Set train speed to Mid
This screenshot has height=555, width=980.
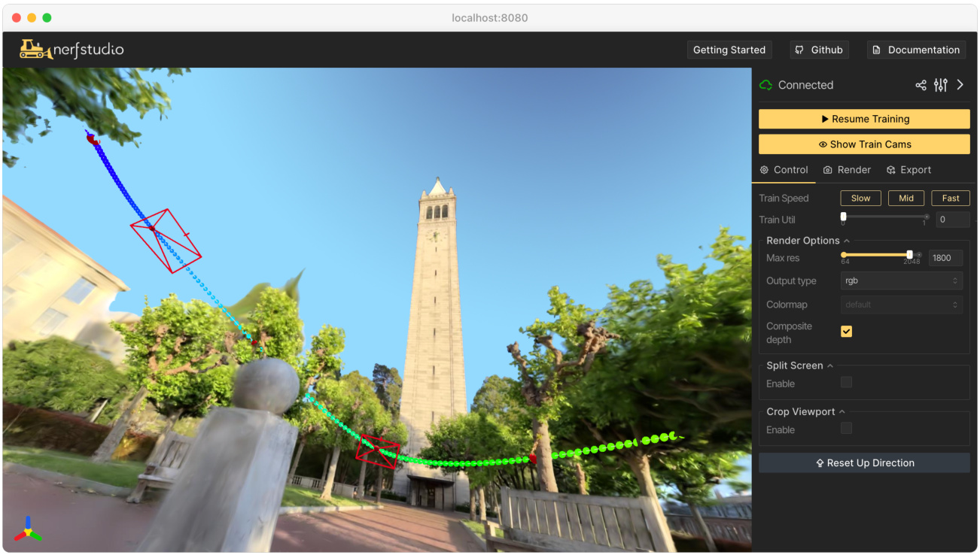click(906, 199)
